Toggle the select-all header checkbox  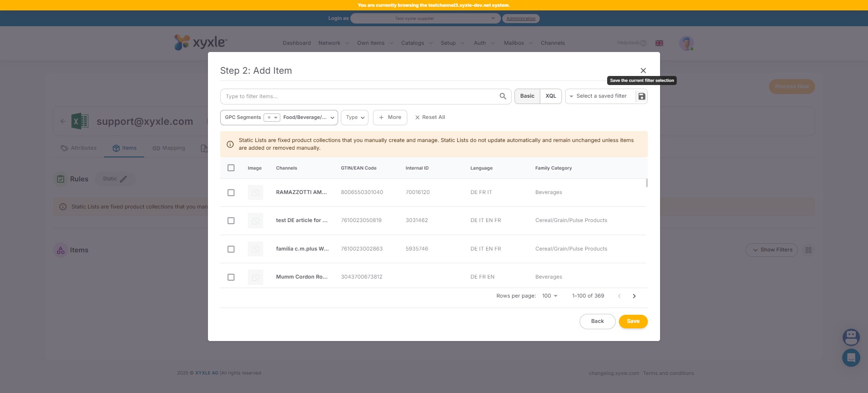[231, 168]
